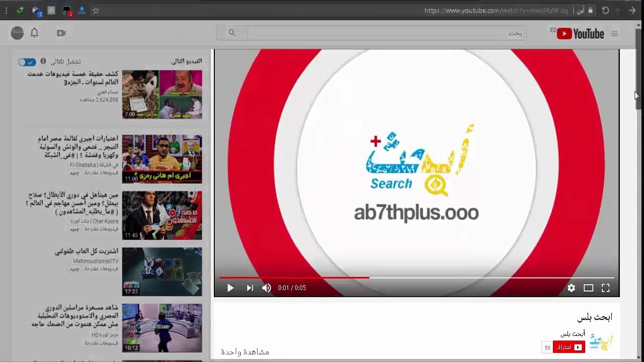Bookmark this page with the star icon

pyautogui.click(x=96, y=10)
